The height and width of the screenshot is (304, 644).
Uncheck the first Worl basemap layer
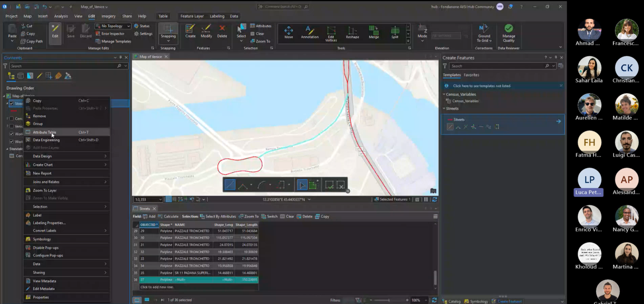click(12, 134)
